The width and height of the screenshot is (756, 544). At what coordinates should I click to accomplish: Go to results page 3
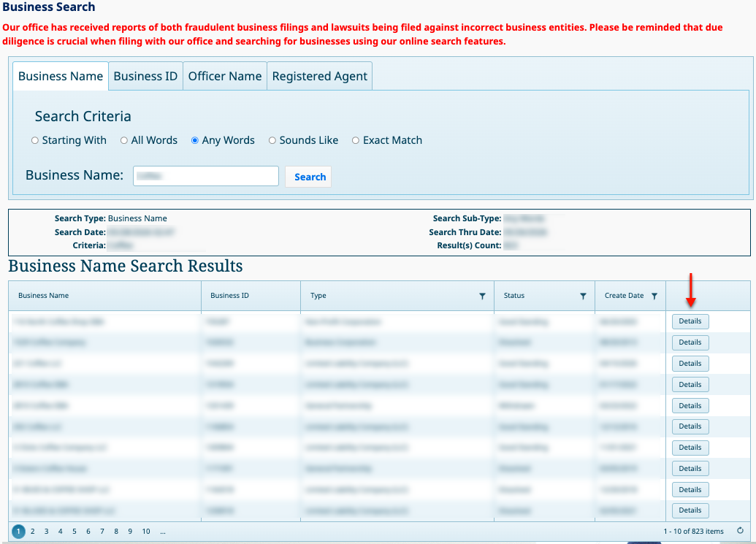[x=46, y=532]
